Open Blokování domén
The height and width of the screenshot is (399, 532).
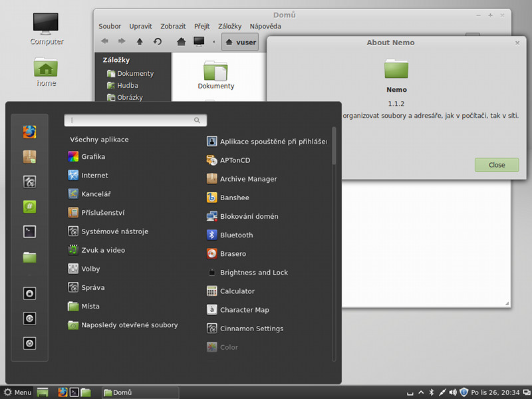point(243,216)
